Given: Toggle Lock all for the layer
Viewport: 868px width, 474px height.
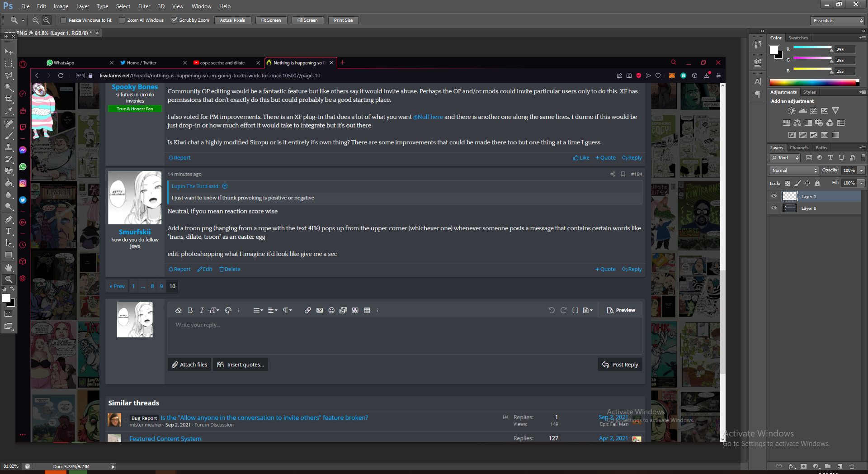Looking at the screenshot, I should 817,183.
